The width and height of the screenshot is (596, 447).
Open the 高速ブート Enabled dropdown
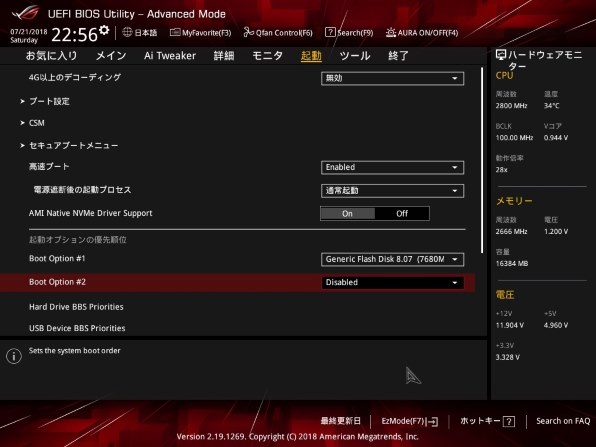coord(392,168)
